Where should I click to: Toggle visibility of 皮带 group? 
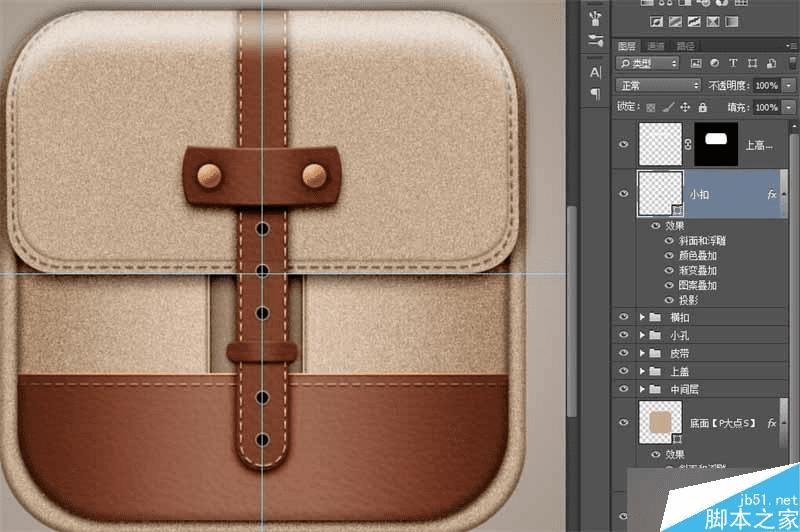[623, 352]
